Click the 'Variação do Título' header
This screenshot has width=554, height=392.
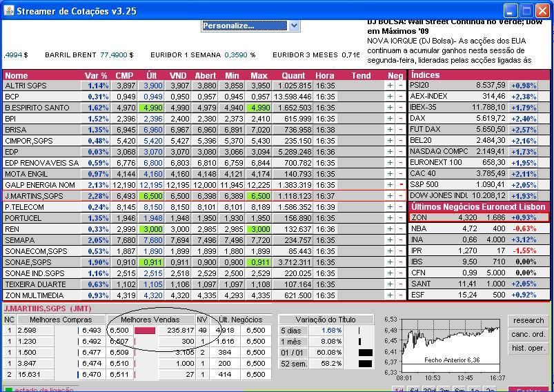tap(326, 320)
